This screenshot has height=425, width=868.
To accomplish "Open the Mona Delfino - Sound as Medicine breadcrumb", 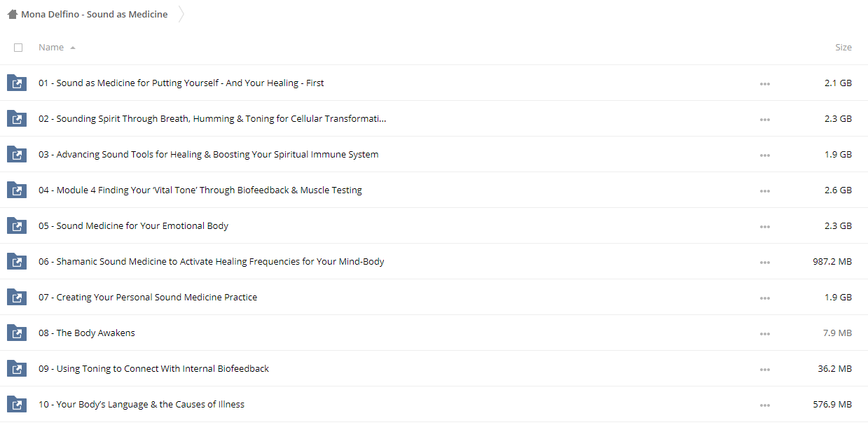I will pyautogui.click(x=94, y=14).
